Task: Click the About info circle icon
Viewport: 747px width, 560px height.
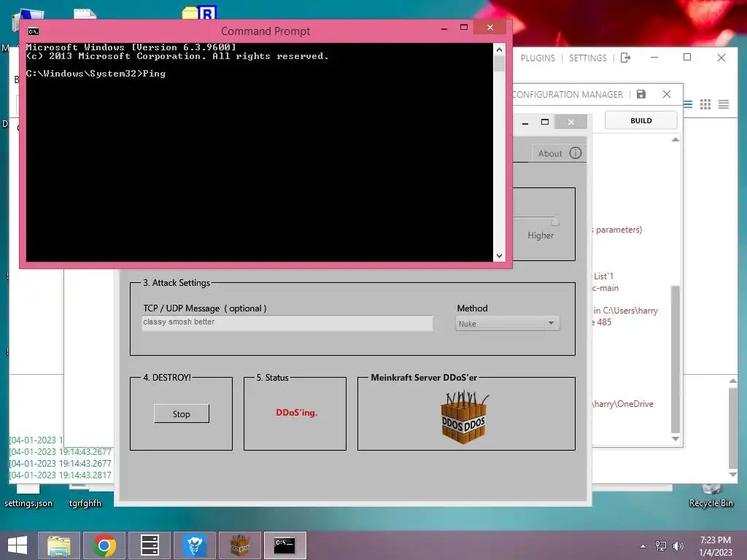Action: click(576, 153)
